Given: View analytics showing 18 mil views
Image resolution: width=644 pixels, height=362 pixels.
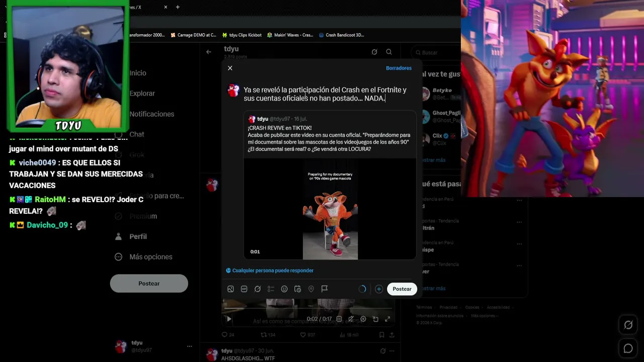Looking at the screenshot, I should point(349,335).
